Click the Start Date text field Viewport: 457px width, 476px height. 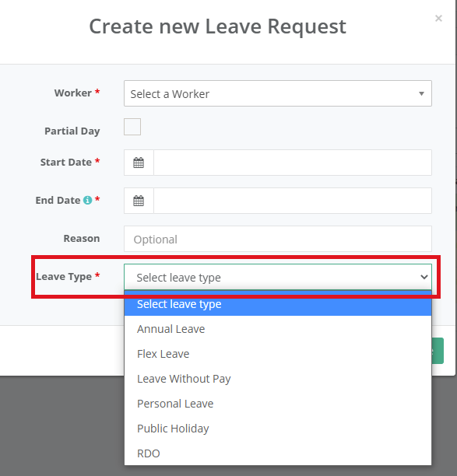293,163
